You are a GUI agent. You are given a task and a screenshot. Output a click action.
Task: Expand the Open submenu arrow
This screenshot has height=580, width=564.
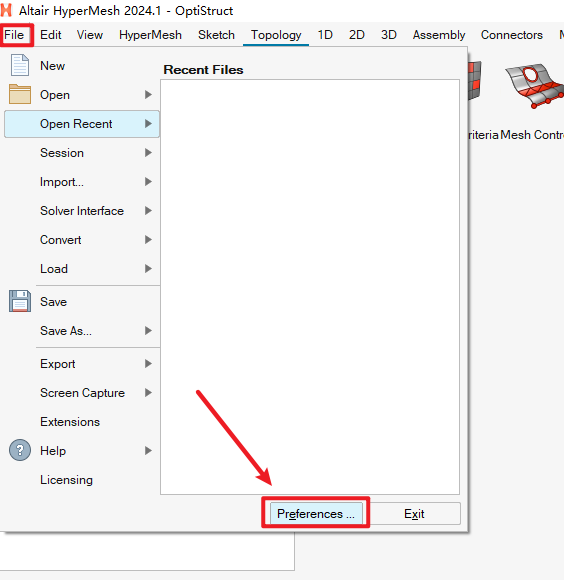click(148, 95)
